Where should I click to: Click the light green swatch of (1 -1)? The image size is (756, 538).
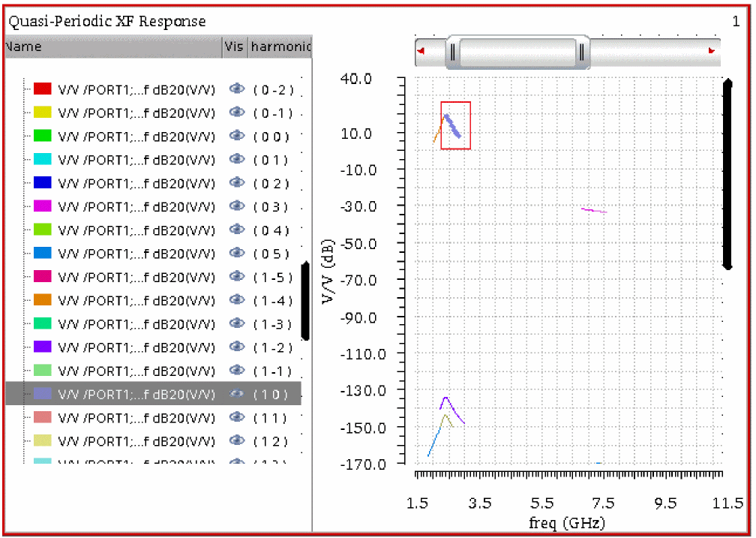[43, 370]
